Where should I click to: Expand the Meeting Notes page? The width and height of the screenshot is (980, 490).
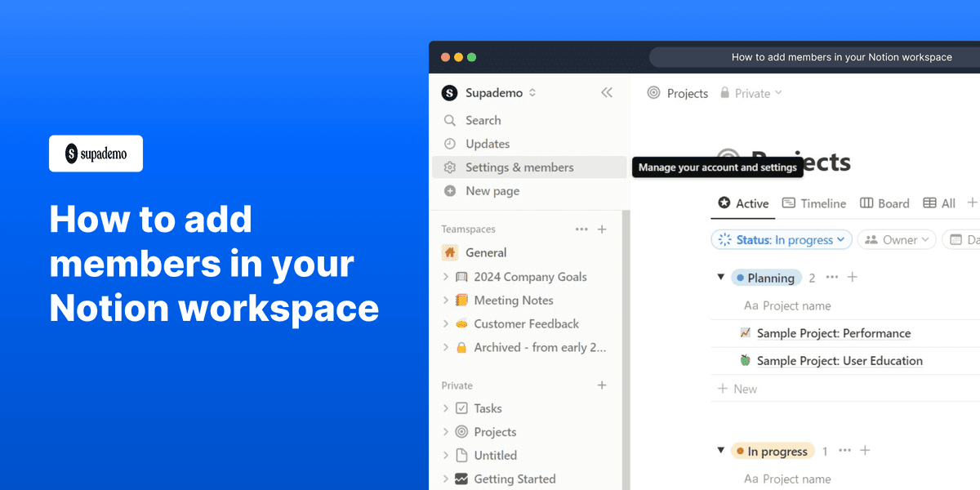tap(446, 300)
